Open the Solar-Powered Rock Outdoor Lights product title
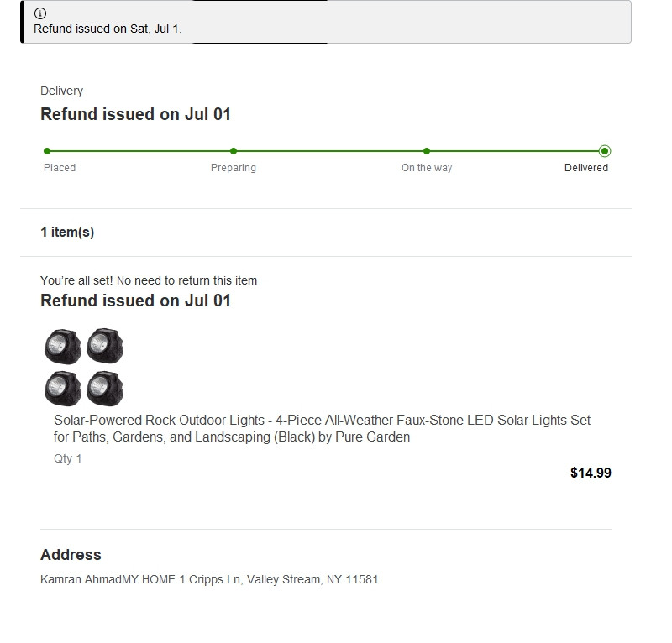The height and width of the screenshot is (643, 672). [x=323, y=428]
